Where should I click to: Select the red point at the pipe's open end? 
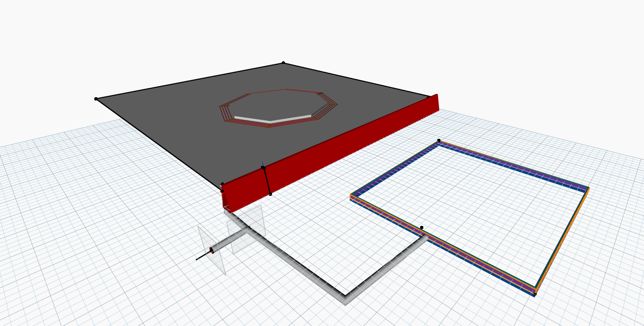212,251
